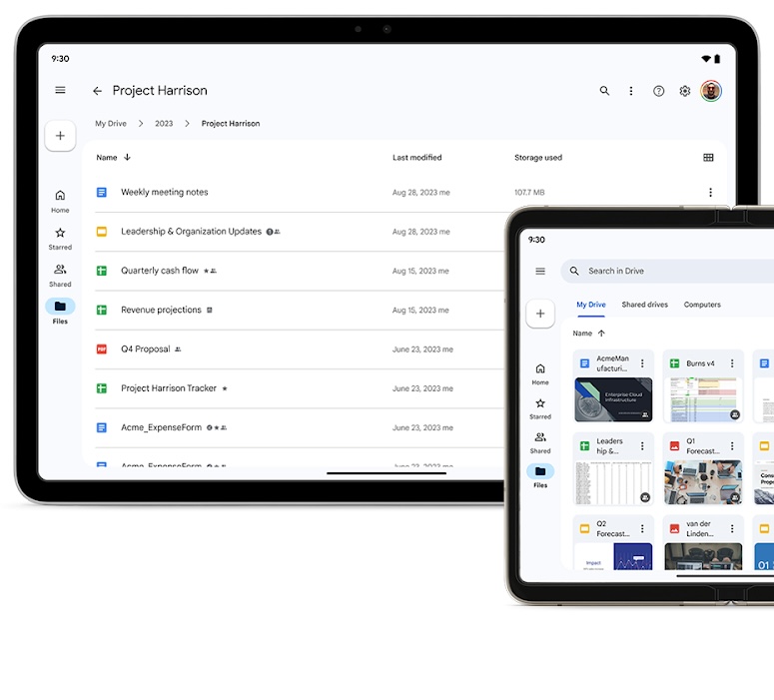This screenshot has height=700, width=774.
Task: Reverse Name sort arrow on phone
Action: click(601, 334)
